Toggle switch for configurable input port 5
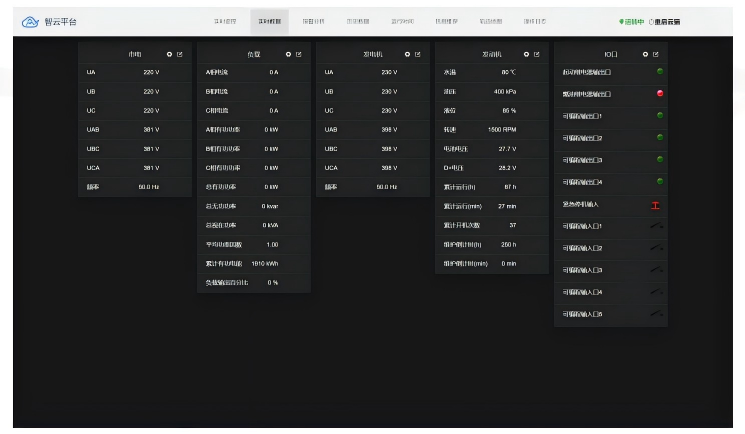Viewport: 745px width, 434px height. point(656,314)
